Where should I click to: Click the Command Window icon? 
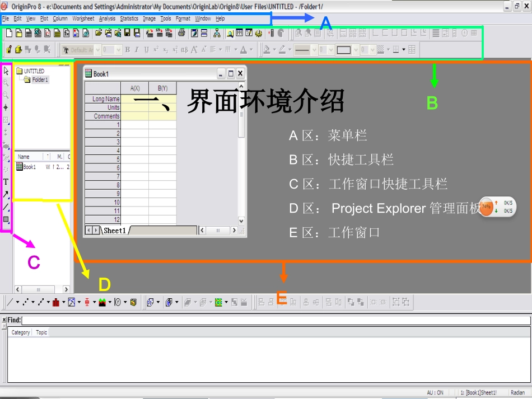[x=249, y=33]
